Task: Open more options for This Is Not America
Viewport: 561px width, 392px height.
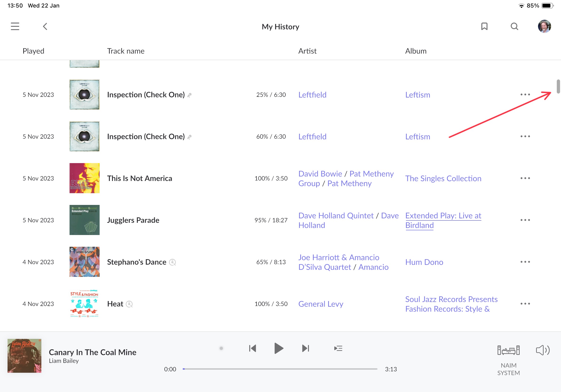Action: [525, 178]
